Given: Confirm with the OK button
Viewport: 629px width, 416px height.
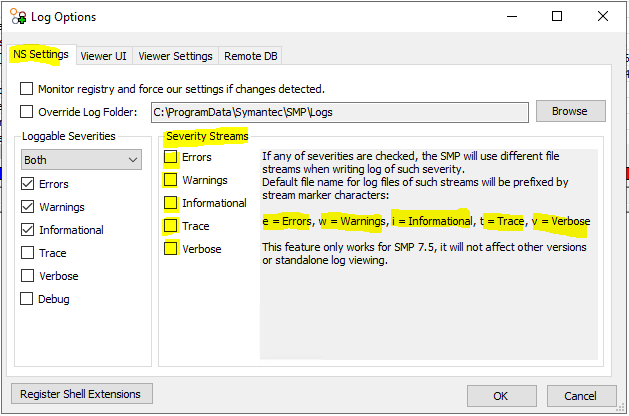Looking at the screenshot, I should 501,396.
